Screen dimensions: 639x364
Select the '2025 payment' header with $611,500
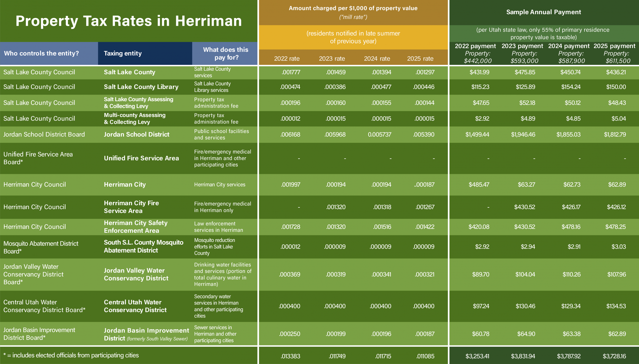pos(615,53)
